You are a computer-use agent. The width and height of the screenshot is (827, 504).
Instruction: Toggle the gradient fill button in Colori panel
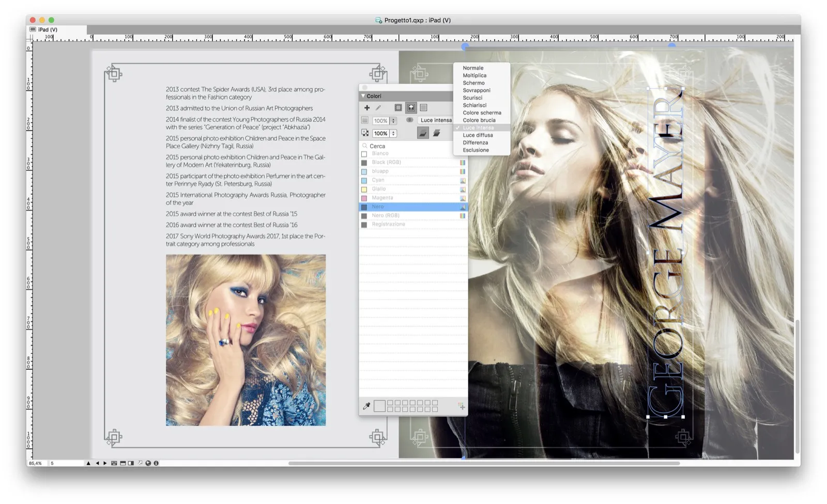click(x=436, y=133)
